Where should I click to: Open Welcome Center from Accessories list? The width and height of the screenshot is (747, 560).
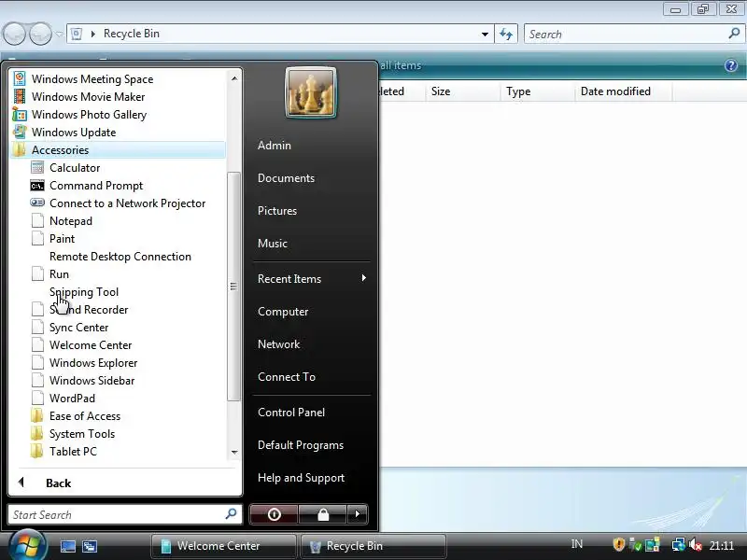tap(91, 344)
